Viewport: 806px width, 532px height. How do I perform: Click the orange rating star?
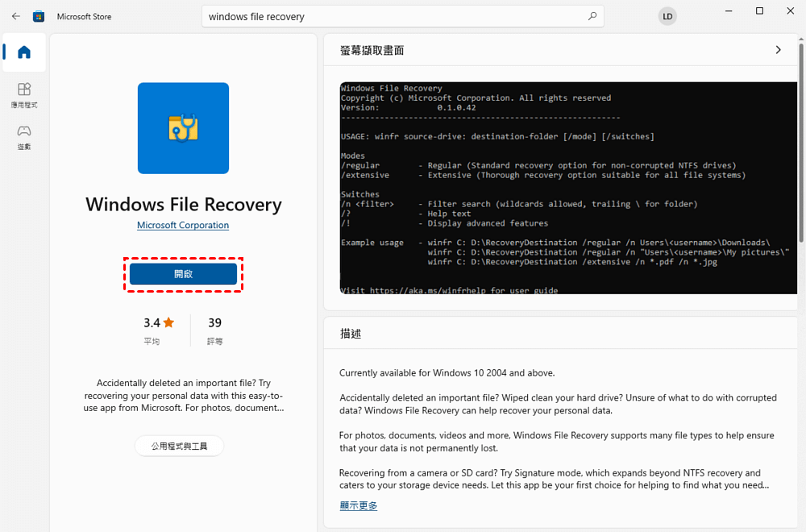(168, 322)
